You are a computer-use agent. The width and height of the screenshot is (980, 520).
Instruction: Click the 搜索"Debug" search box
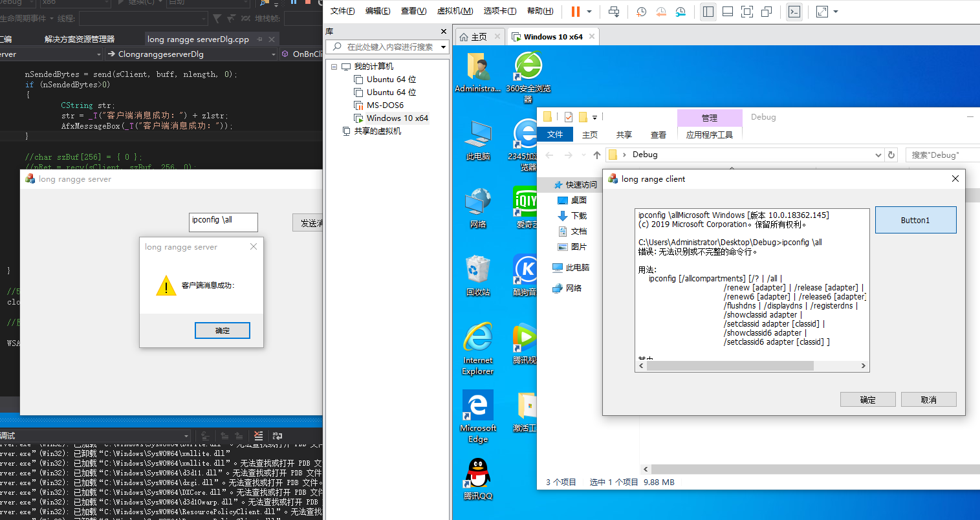(942, 155)
